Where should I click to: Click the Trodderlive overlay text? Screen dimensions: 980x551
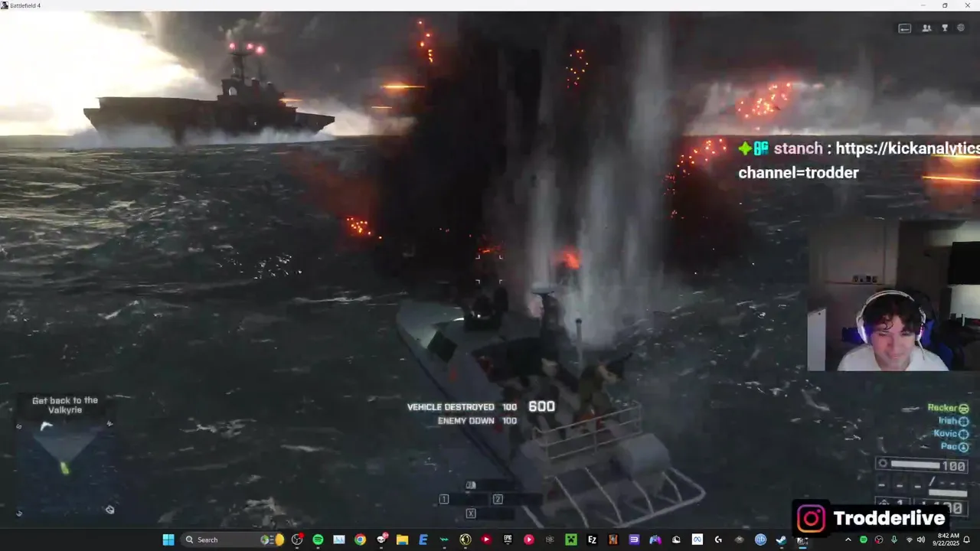pos(890,518)
